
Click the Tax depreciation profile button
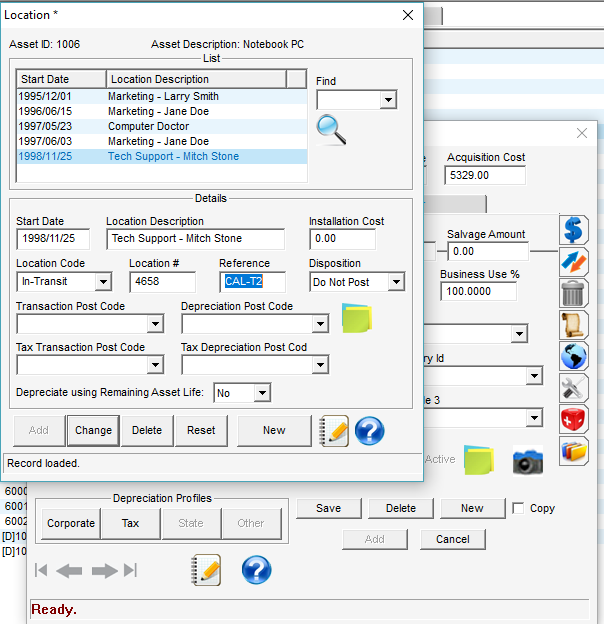coord(131,523)
